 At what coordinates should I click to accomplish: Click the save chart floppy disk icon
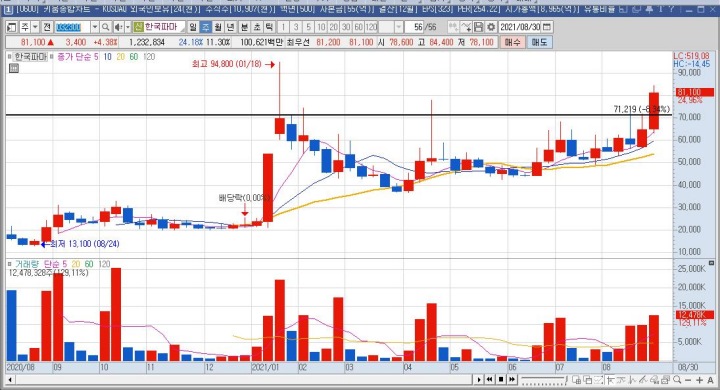(478, 27)
